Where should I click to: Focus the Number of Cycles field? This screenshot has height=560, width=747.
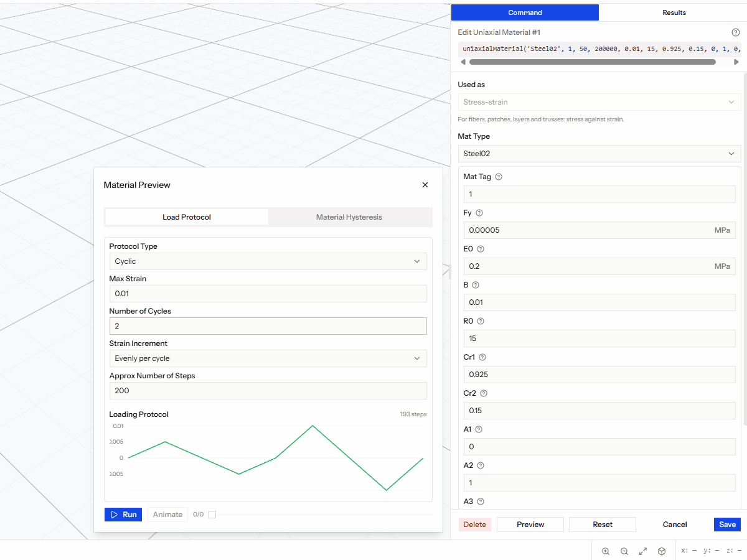point(268,326)
